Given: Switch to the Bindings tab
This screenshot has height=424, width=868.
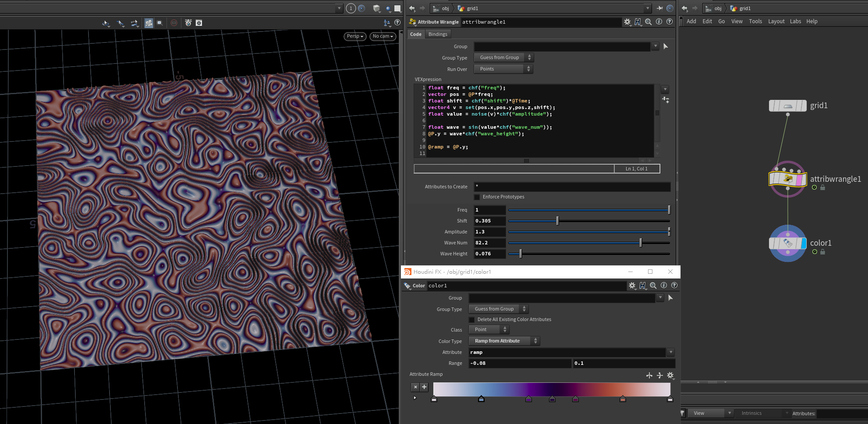Looking at the screenshot, I should click(x=438, y=34).
